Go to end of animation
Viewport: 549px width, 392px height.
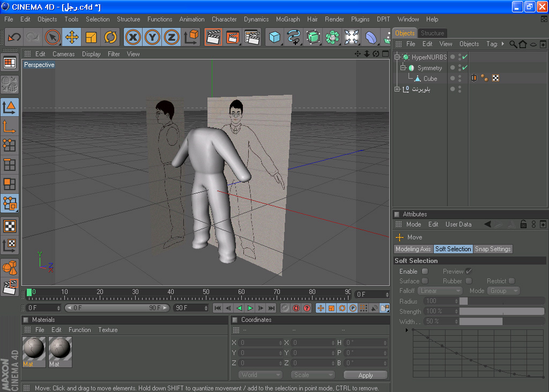(271, 308)
